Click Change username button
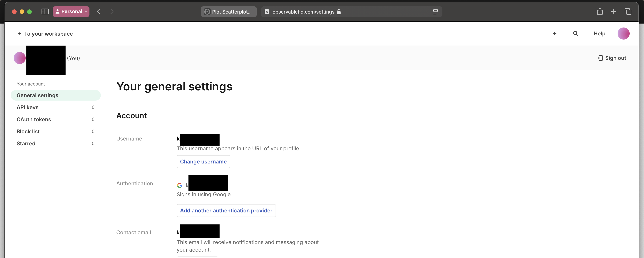644x258 pixels. click(x=203, y=162)
